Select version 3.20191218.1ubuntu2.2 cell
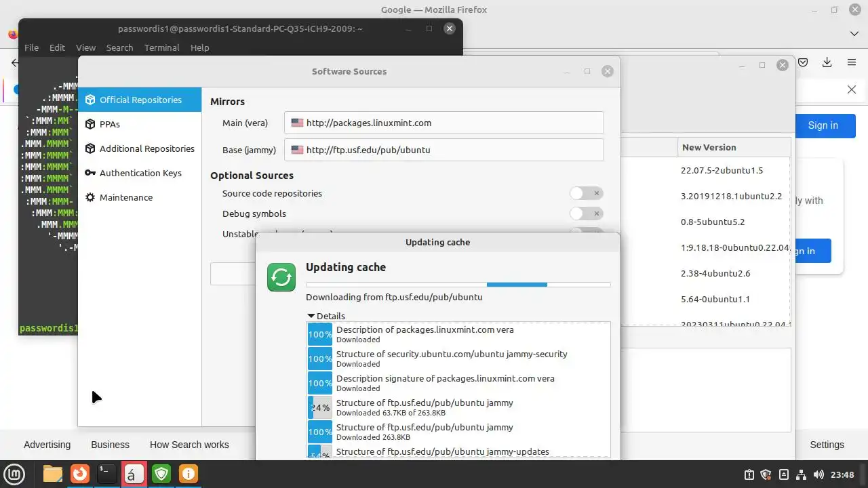Image resolution: width=868 pixels, height=488 pixels. pos(731,196)
